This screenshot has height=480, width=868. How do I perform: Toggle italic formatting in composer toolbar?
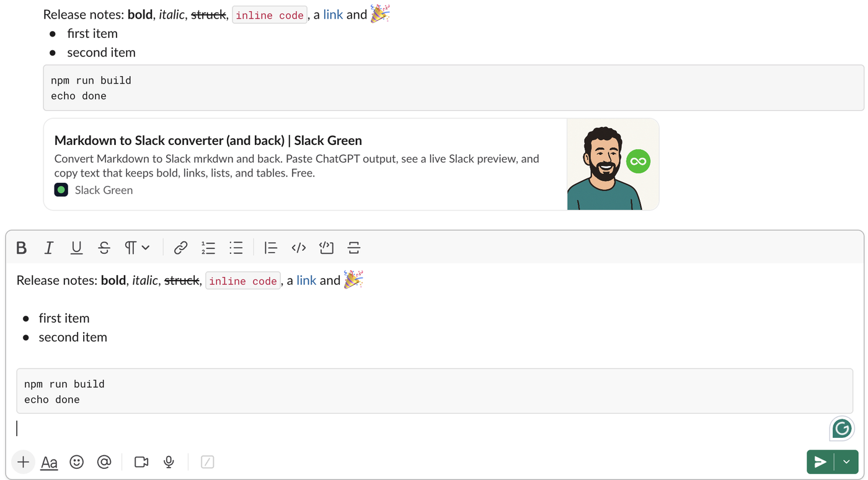pyautogui.click(x=48, y=248)
